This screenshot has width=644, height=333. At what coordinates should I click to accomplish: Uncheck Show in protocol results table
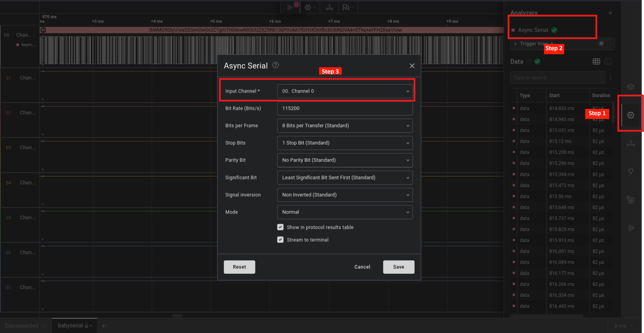(x=280, y=227)
